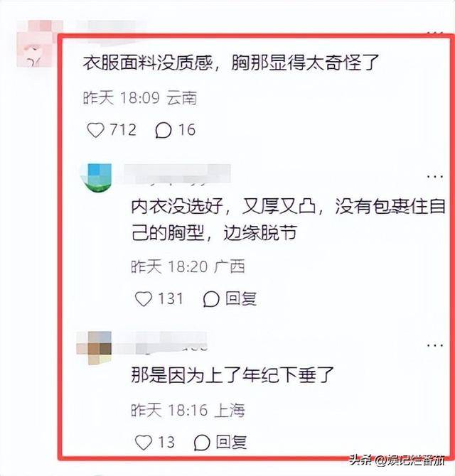Open the 16 replies speech bubble icon
Image resolution: width=455 pixels, height=476 pixels.
click(x=163, y=131)
